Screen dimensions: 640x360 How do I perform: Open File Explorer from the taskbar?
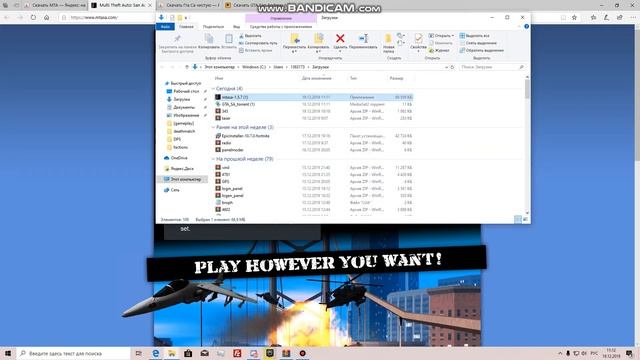(x=172, y=353)
